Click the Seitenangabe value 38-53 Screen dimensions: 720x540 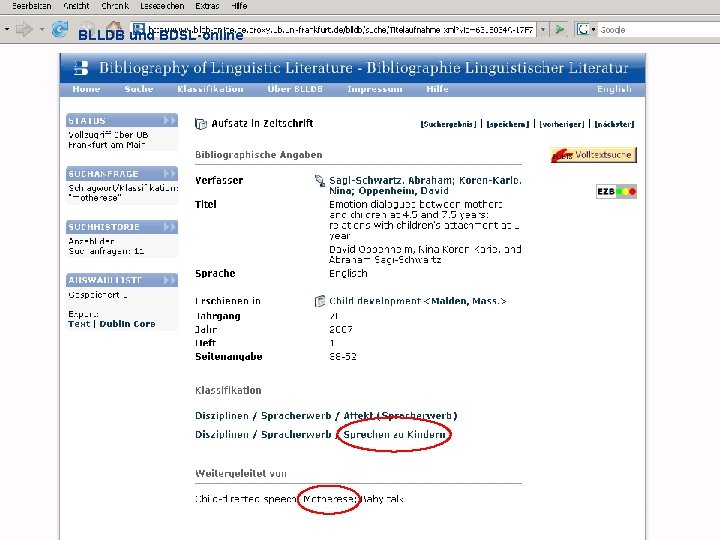point(343,356)
